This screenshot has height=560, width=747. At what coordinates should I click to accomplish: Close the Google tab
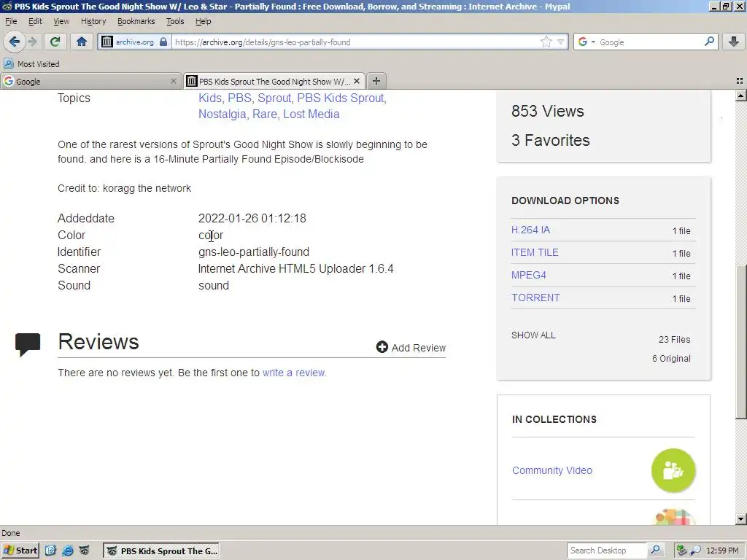174,82
